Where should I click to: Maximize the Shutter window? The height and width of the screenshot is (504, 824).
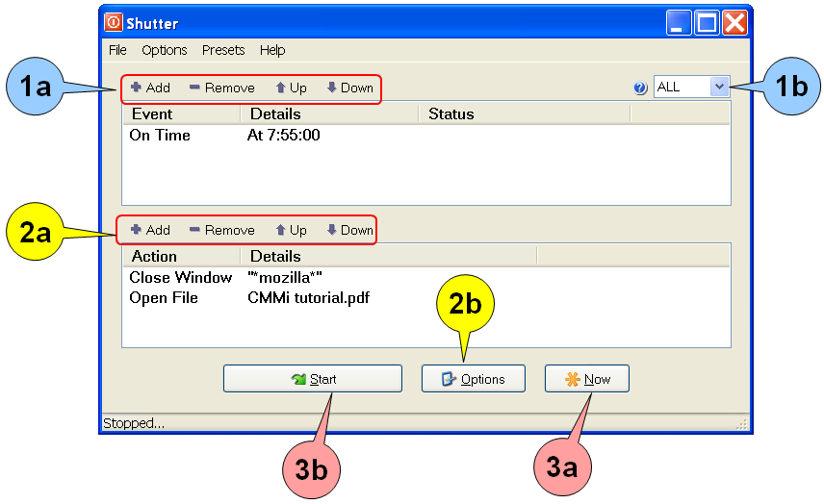707,22
